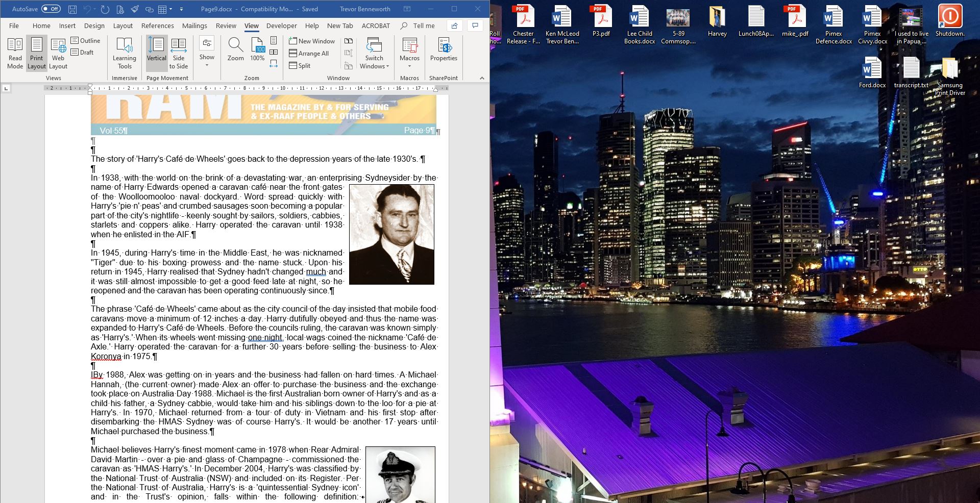The height and width of the screenshot is (503, 980).
Task: Select the naval officer photo in the document
Action: tap(400, 474)
